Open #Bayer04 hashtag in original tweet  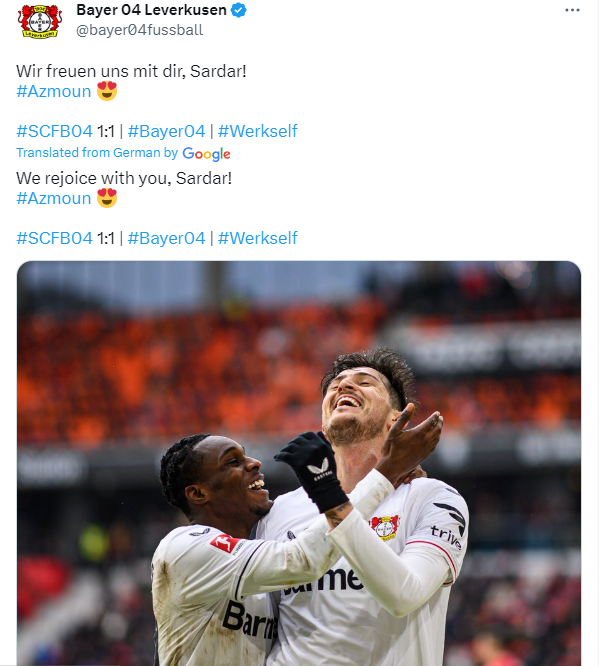coord(167,131)
